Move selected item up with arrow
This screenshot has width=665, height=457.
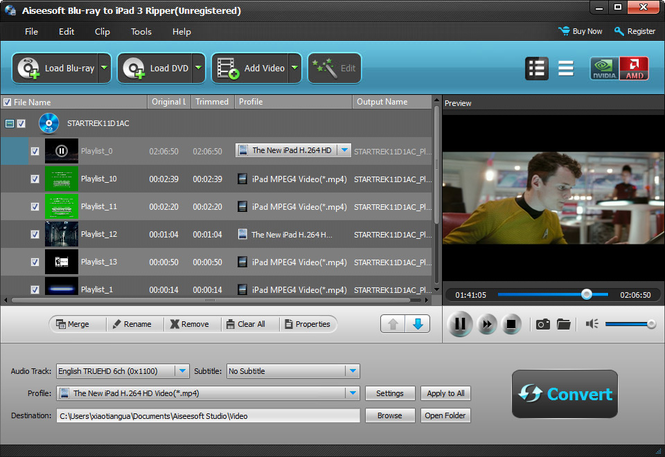coord(393,324)
